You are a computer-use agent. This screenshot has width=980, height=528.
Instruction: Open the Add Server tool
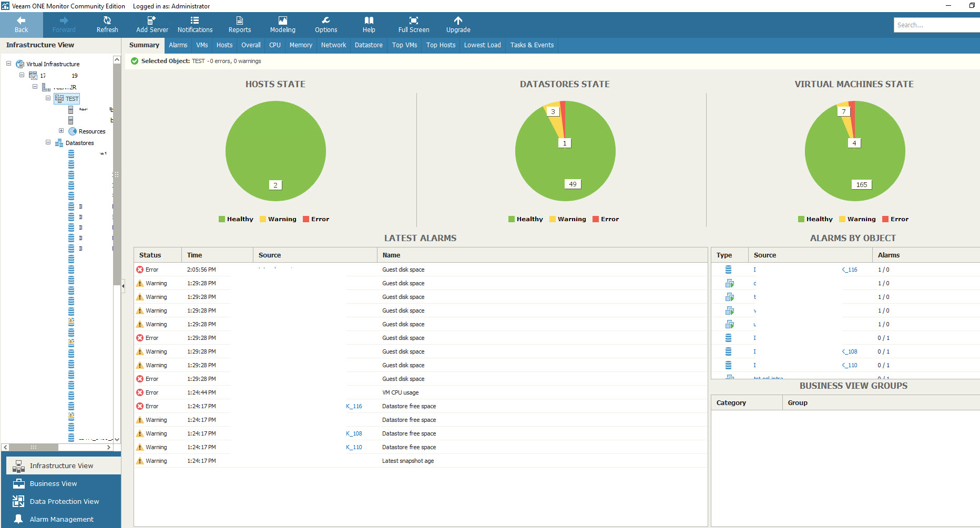tap(152, 24)
